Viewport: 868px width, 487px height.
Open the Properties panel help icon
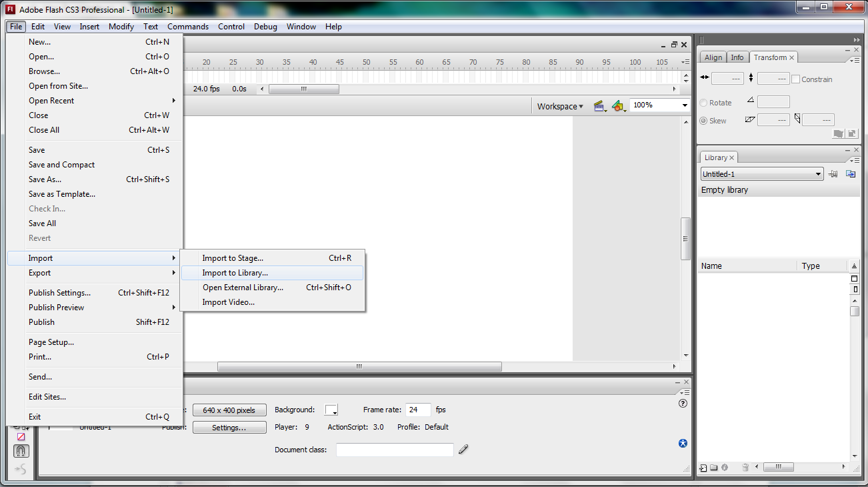(683, 404)
